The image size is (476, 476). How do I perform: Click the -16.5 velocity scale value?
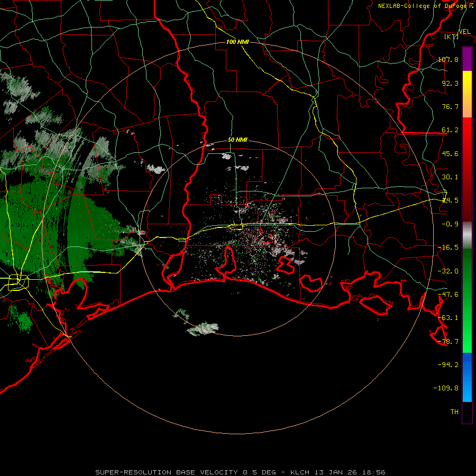coord(448,248)
